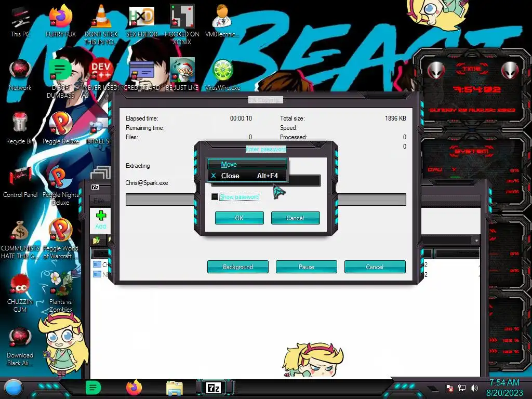Expand the 7-Zip address bar dropdown
This screenshot has height=399, width=532.
point(476,241)
